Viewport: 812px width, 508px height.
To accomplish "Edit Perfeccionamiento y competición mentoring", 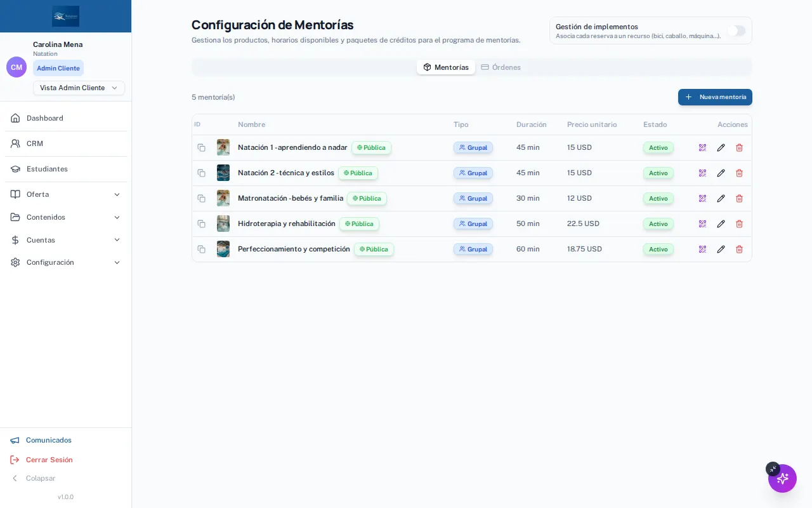I will pyautogui.click(x=721, y=249).
